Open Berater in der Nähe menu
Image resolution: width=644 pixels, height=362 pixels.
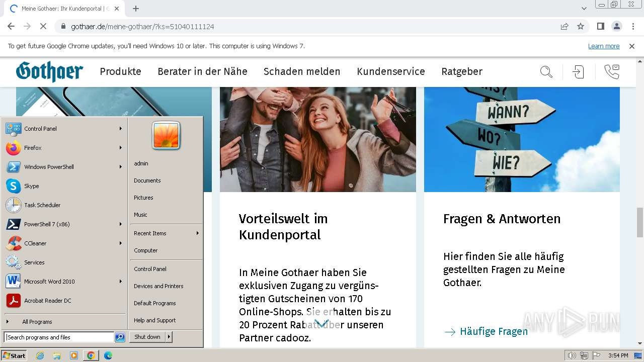click(x=202, y=71)
